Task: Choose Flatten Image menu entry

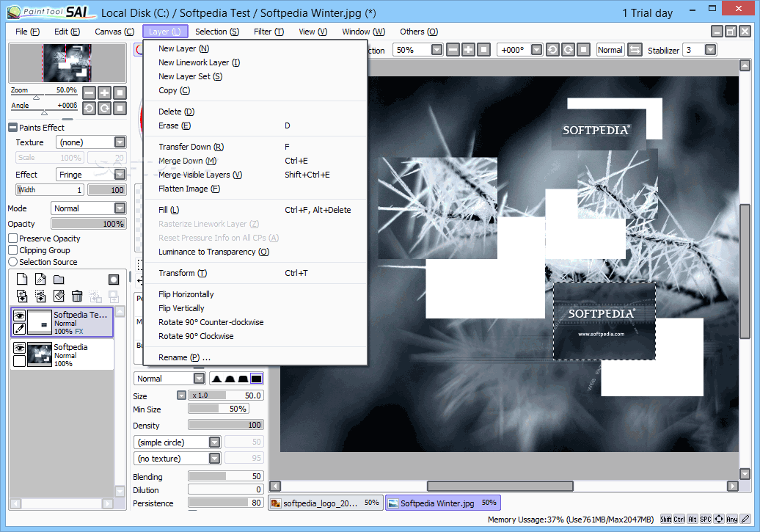Action: pos(255,189)
